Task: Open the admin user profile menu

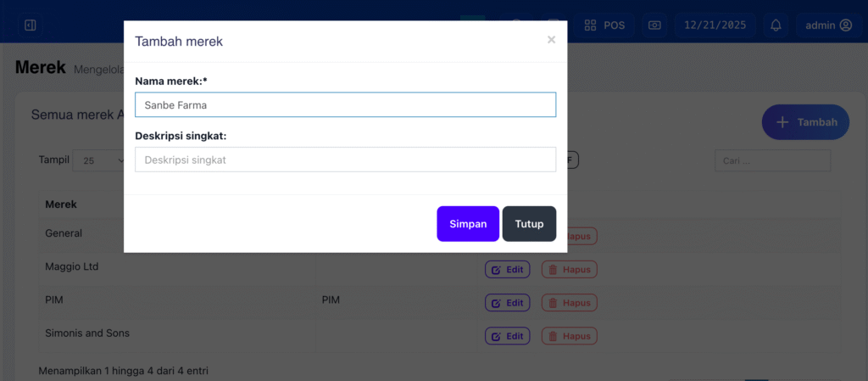Action: click(828, 25)
